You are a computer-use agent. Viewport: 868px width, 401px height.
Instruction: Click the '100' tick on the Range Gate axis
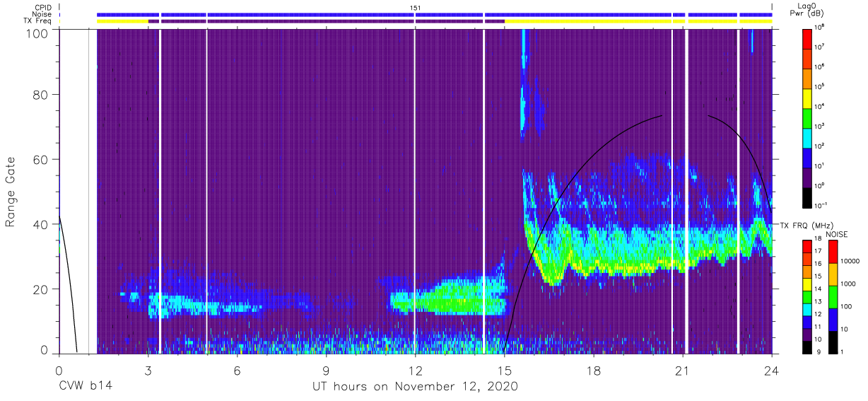(x=37, y=33)
